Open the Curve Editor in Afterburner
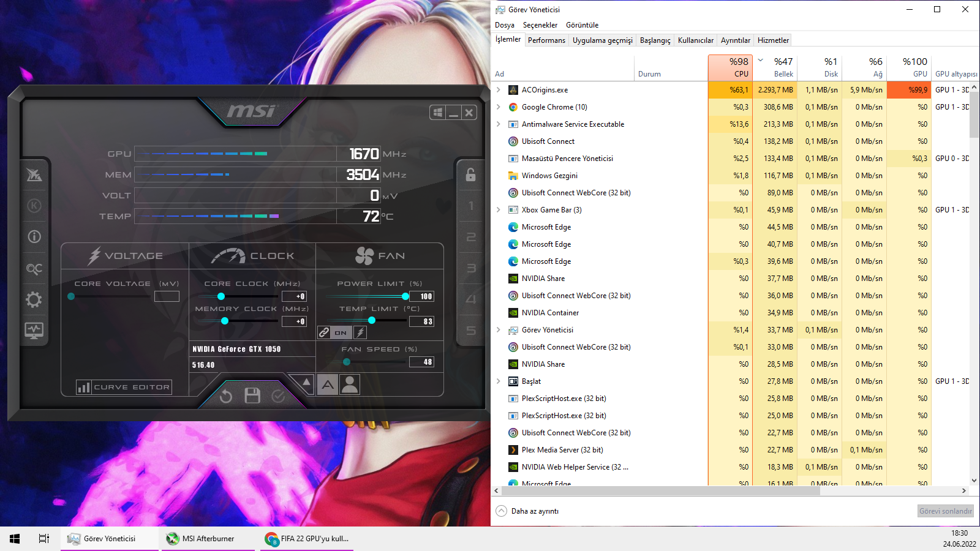This screenshot has height=551, width=980. [x=124, y=387]
